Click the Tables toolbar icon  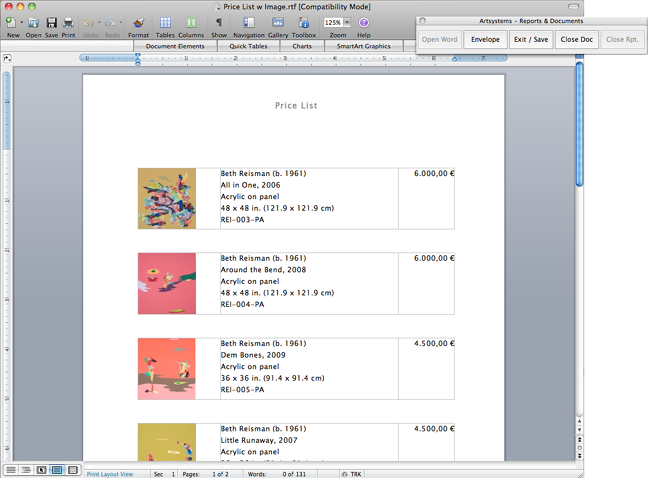click(165, 22)
